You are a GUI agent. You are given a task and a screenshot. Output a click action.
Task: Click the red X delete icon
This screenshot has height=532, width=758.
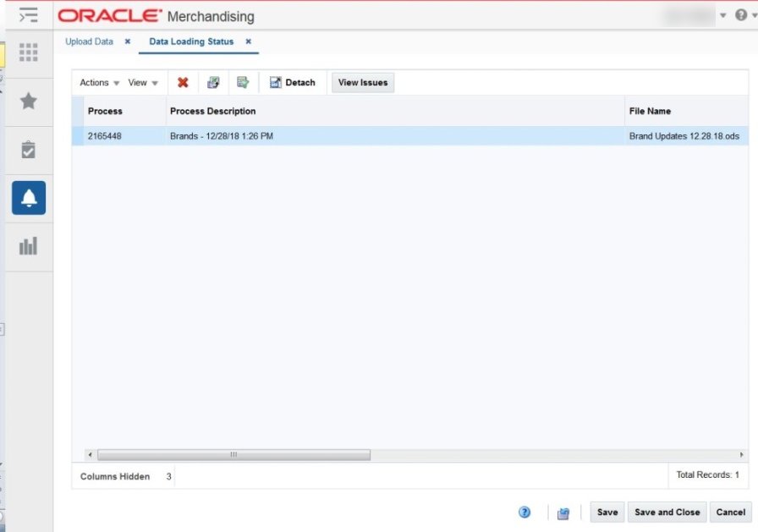tap(183, 83)
